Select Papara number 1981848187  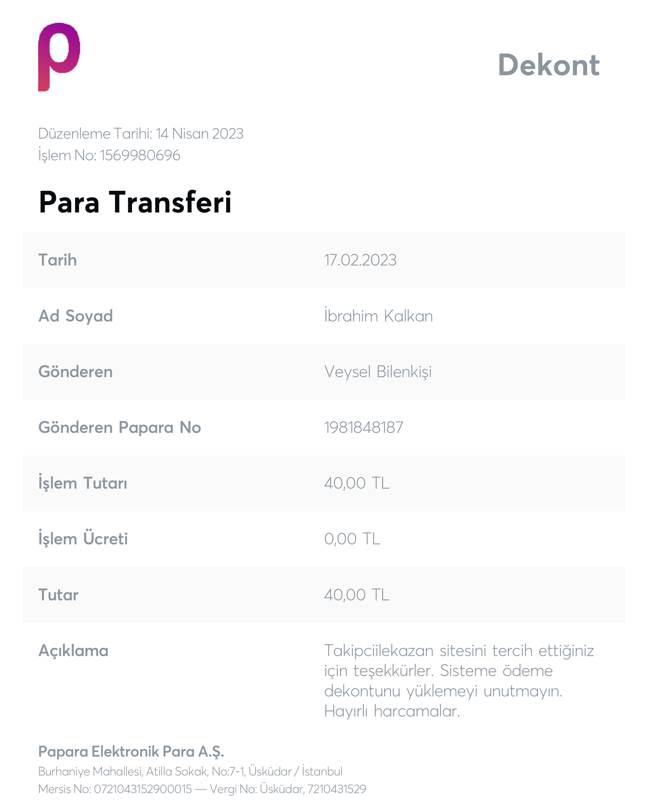364,427
